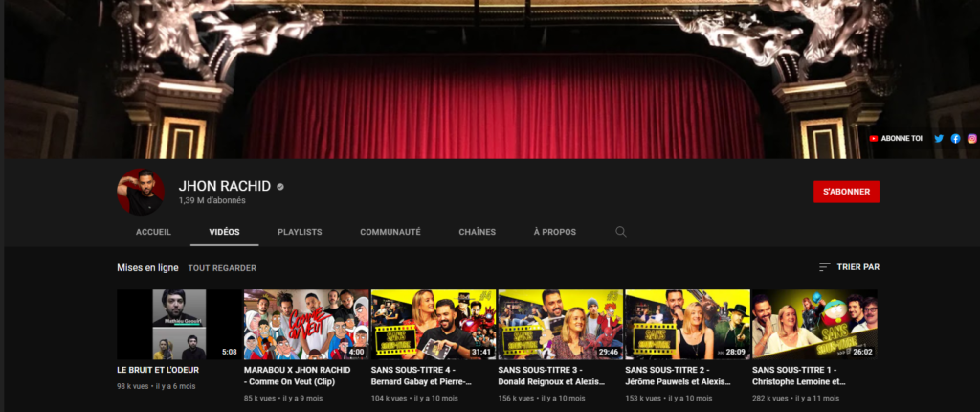This screenshot has width=980, height=412.
Task: Click the ABONNE TOI banner link
Action: coord(902,138)
